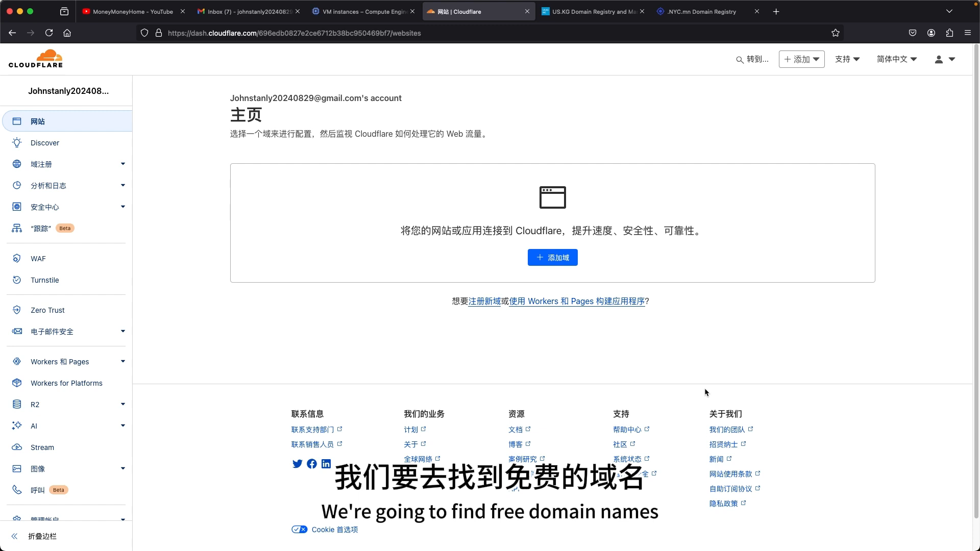Open the 添加 dropdown in header
This screenshot has height=551, width=980.
coord(801,59)
